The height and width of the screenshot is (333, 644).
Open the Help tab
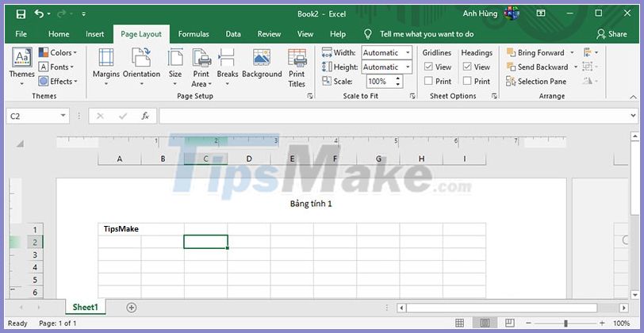(338, 34)
